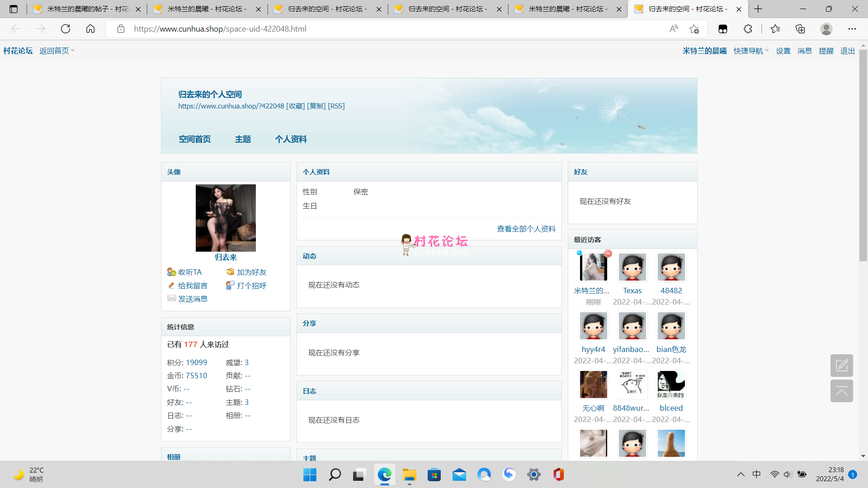Screen dimensions: 868x488
Task: Open File Explorer from the taskbar
Action: coord(409,474)
